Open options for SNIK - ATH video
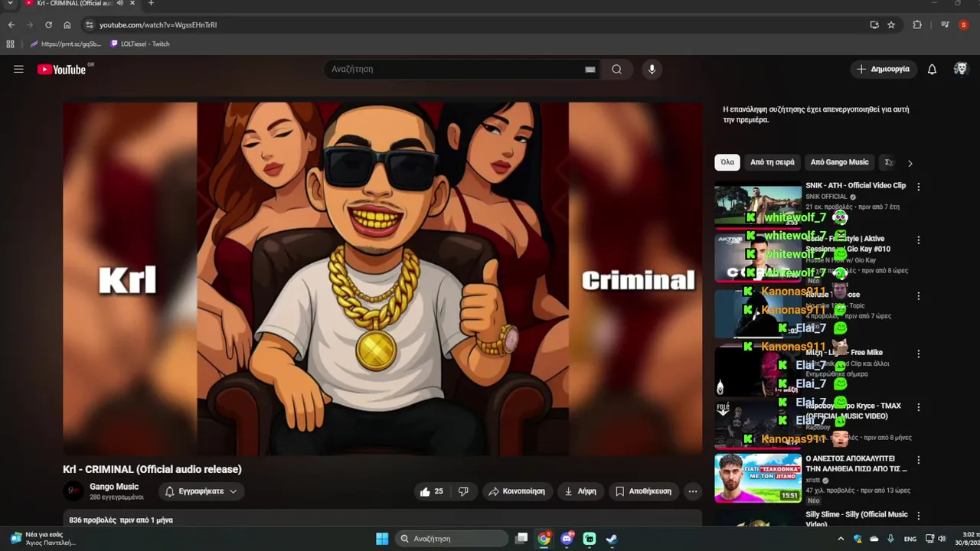980x551 pixels. click(x=918, y=187)
